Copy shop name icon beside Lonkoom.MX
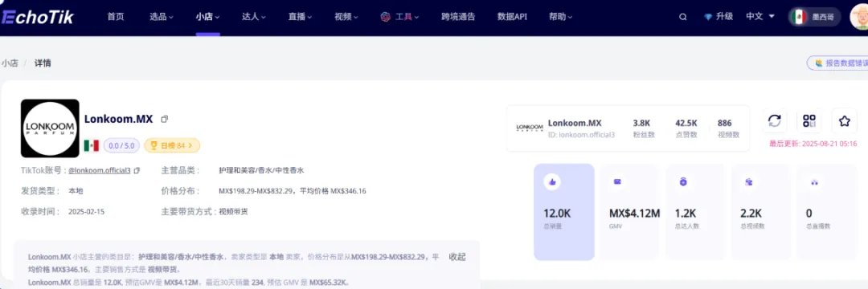The image size is (868, 289). [x=165, y=119]
